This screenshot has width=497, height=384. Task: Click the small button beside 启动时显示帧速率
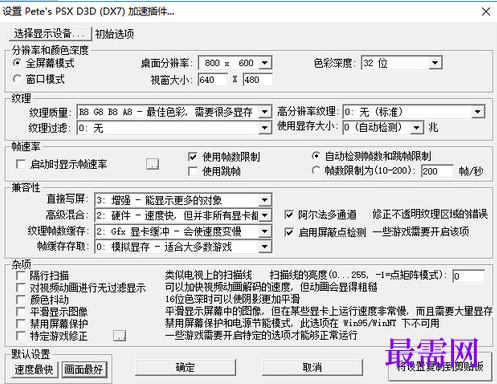point(152,164)
